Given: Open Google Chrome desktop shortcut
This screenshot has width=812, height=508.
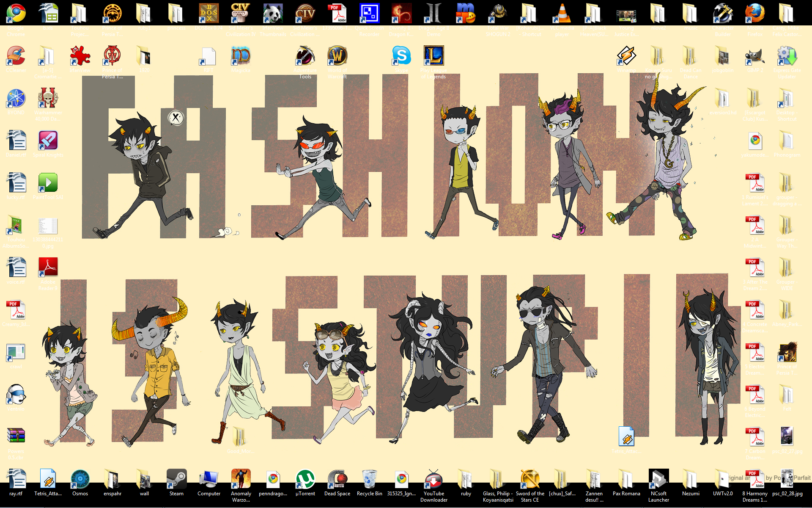Looking at the screenshot, I should (x=16, y=14).
